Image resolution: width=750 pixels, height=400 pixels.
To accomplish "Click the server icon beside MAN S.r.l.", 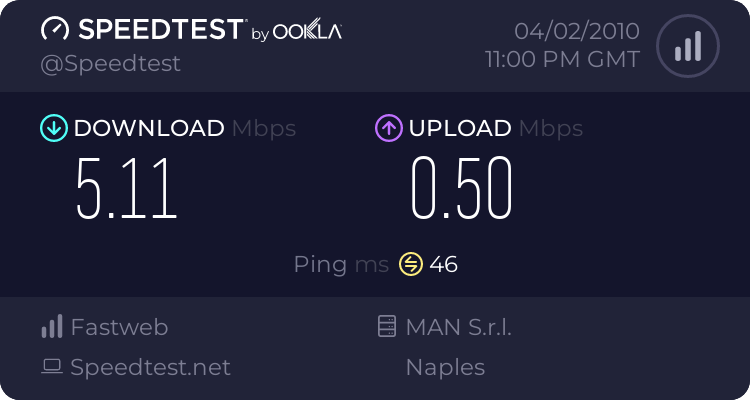I will 386,327.
